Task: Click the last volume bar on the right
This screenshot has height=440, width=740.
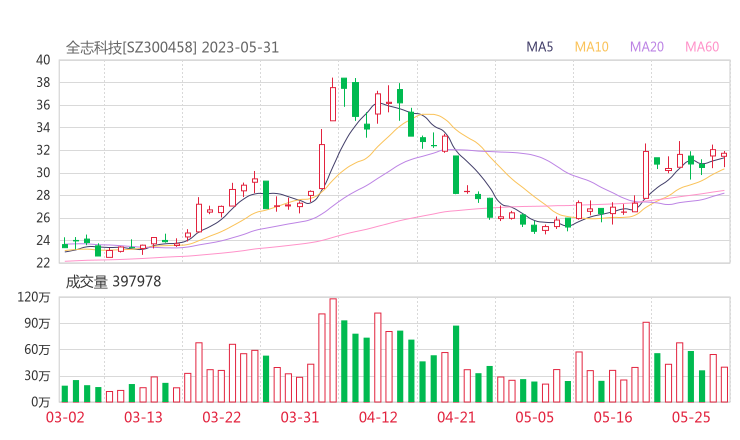Action: 724,385
